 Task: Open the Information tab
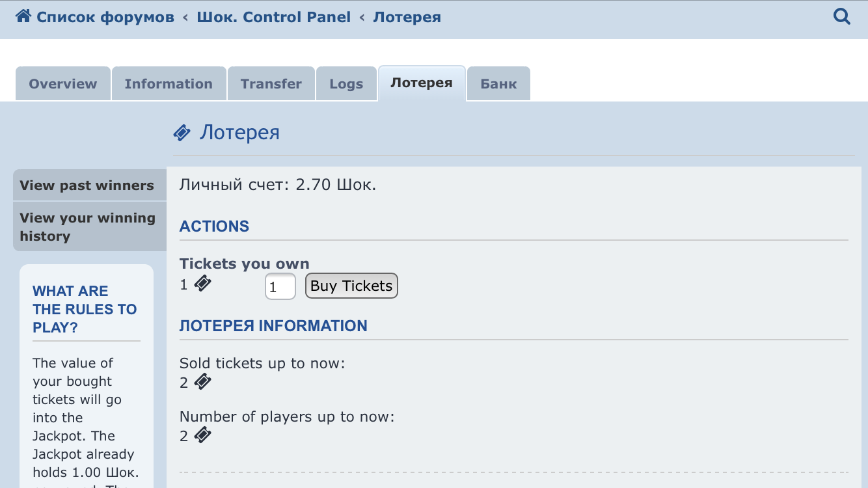169,84
